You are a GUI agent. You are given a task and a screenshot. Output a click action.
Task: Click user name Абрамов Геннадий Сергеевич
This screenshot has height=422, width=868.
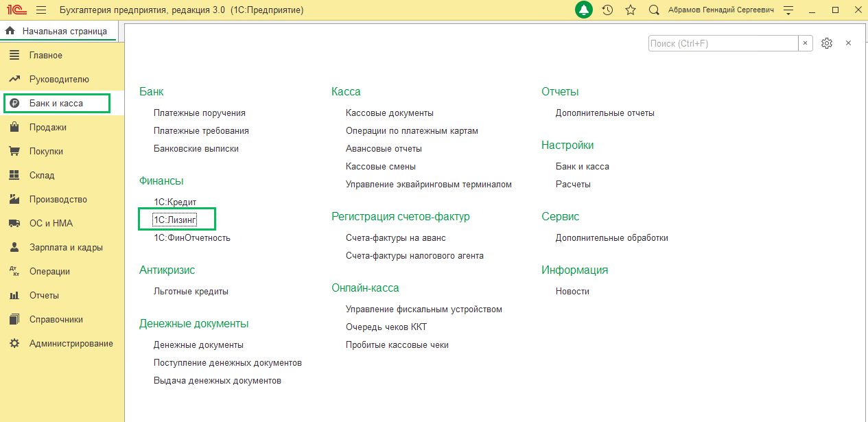(720, 10)
